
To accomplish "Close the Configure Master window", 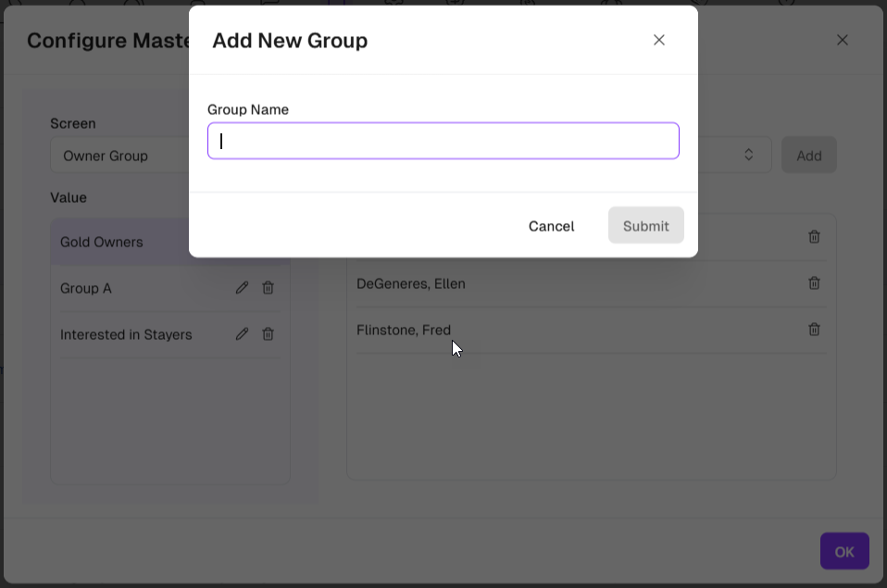I will [842, 40].
